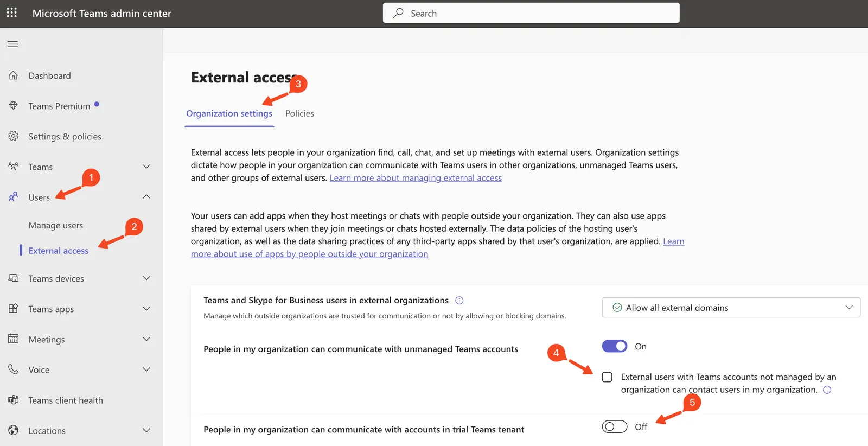
Task: Click the 'On' toggle status text
Action: [641, 346]
